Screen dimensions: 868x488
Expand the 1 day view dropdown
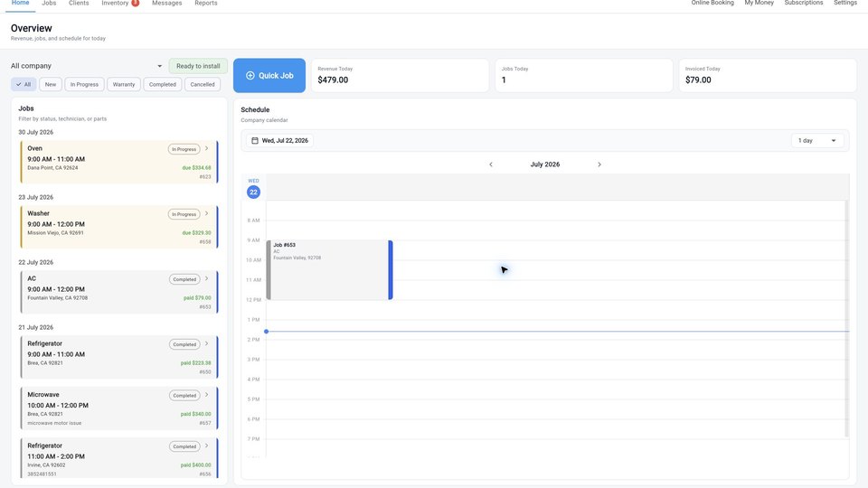coord(817,141)
